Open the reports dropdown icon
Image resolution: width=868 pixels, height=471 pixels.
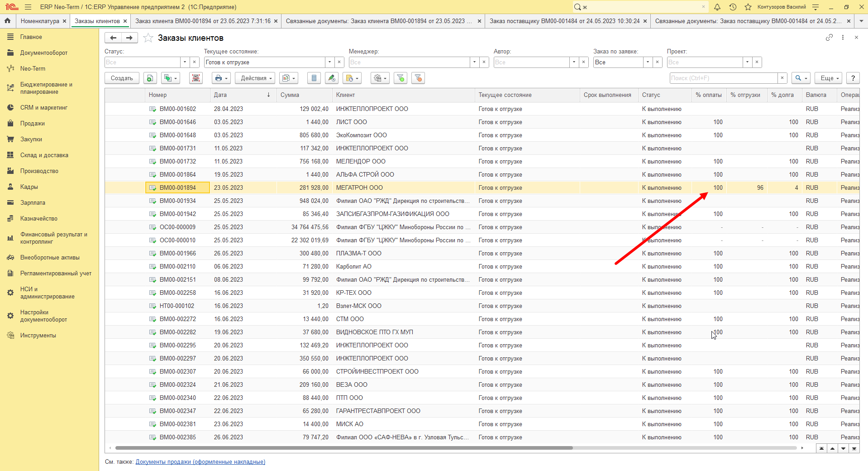(x=288, y=78)
